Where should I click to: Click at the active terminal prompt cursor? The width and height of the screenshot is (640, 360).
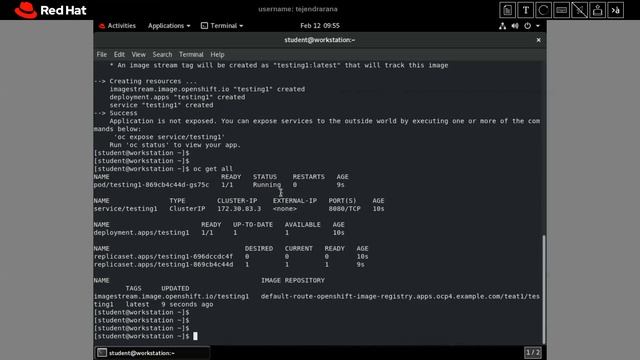195,336
